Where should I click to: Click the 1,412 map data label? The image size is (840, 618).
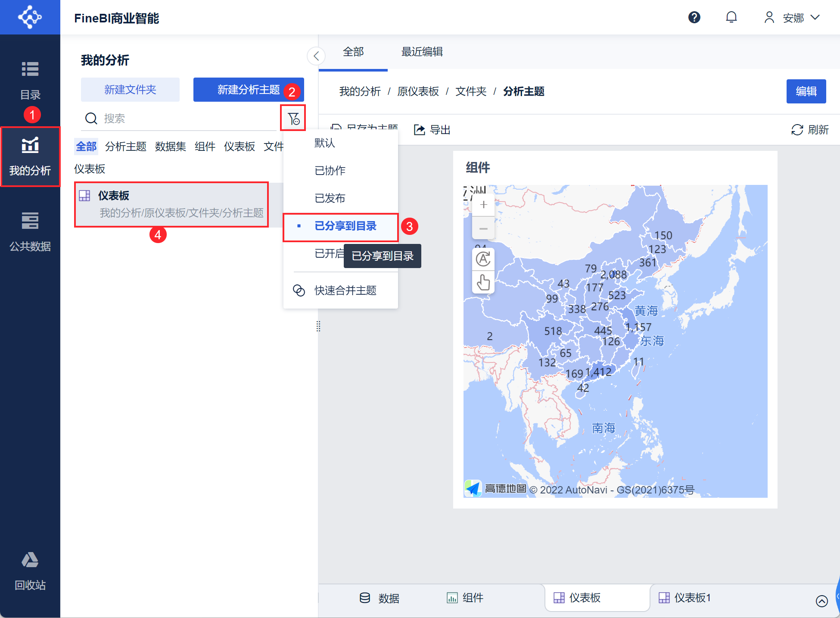tap(598, 372)
